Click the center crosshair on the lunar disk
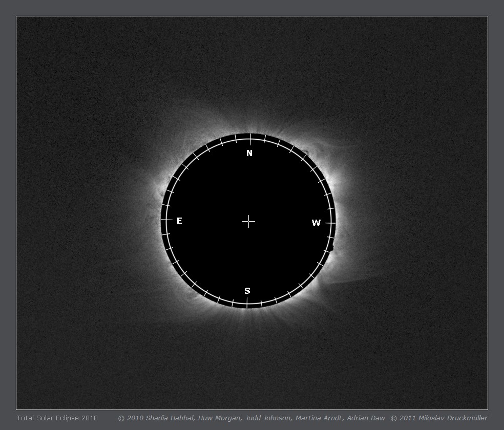The height and width of the screenshot is (430, 504). (248, 221)
